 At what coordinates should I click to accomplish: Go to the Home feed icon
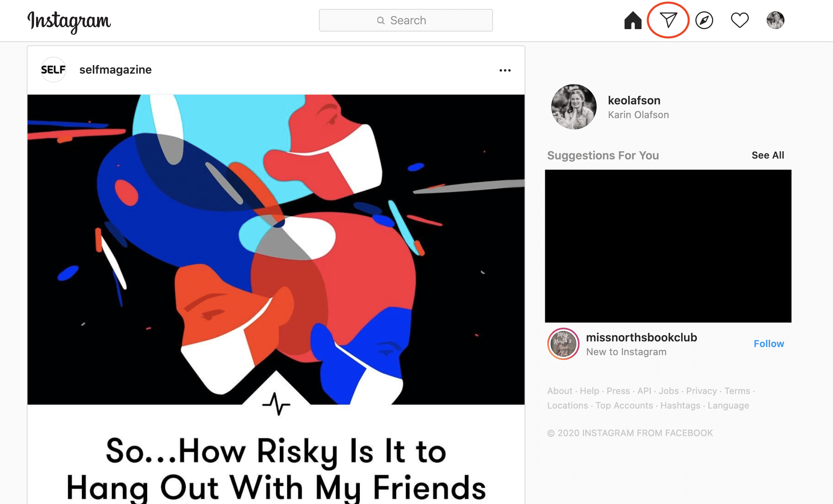click(x=633, y=20)
